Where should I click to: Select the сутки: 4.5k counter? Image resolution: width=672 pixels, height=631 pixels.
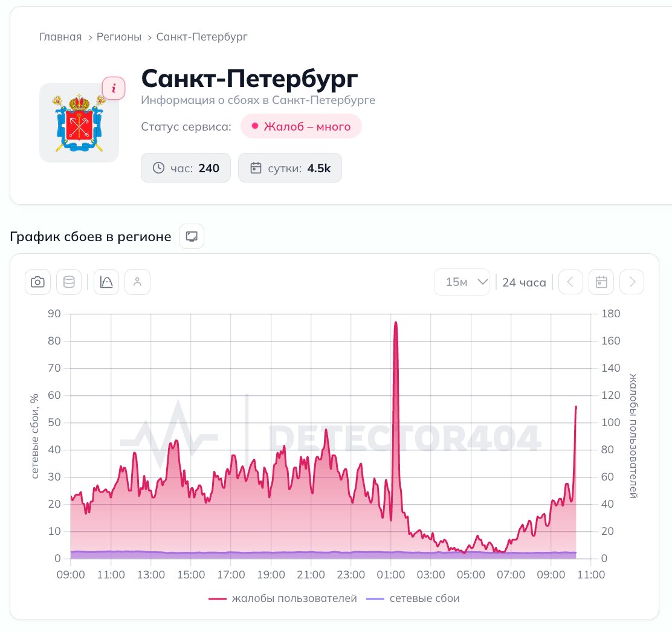coord(289,168)
